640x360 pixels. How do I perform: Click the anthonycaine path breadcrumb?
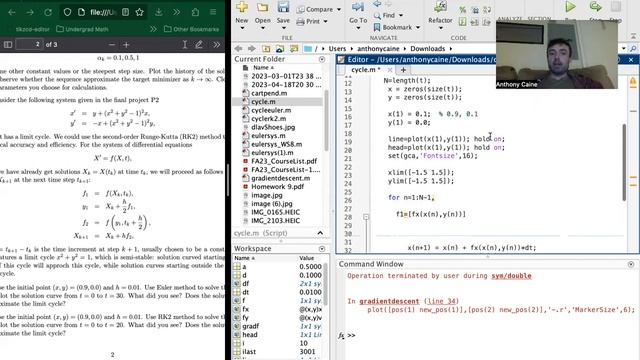(378, 49)
